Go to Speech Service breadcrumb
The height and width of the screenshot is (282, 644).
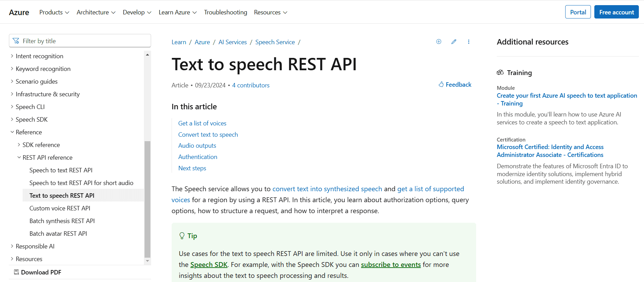tap(275, 42)
